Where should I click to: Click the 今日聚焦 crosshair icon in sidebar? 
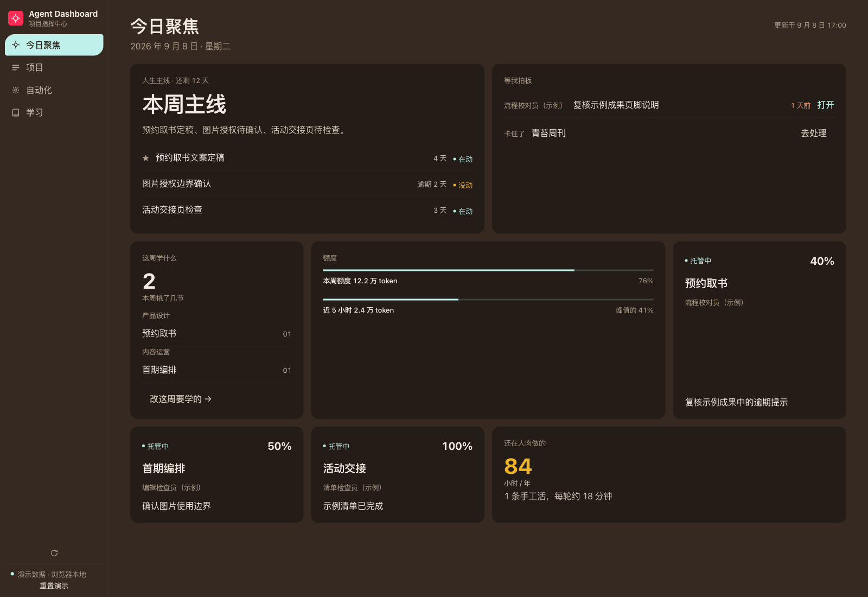point(16,45)
